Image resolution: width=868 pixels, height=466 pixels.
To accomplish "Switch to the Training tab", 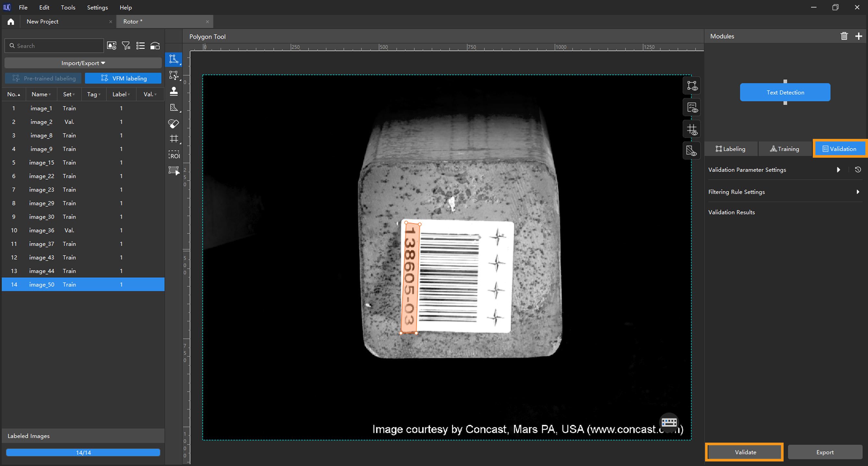I will click(785, 149).
